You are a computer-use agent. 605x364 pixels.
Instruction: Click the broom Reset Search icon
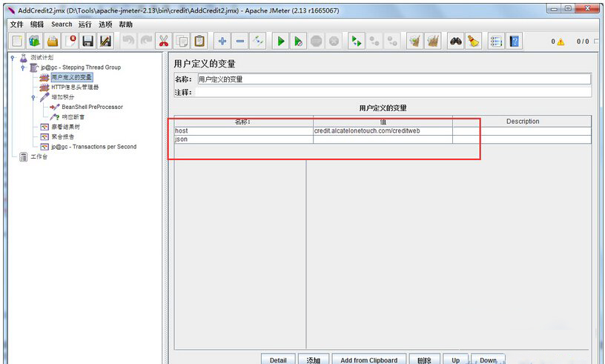(x=474, y=42)
